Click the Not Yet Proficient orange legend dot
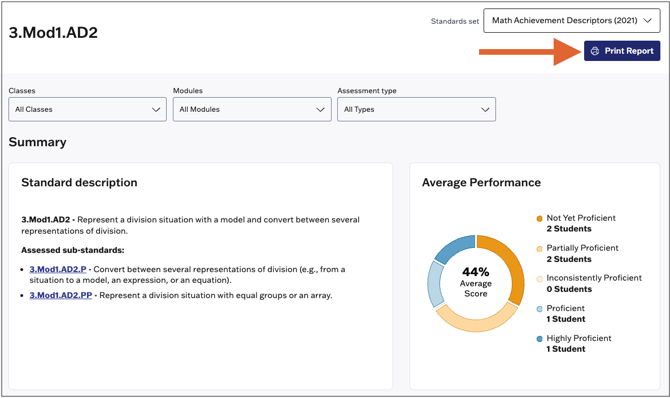Viewport: 670px width, 398px height. pos(539,218)
